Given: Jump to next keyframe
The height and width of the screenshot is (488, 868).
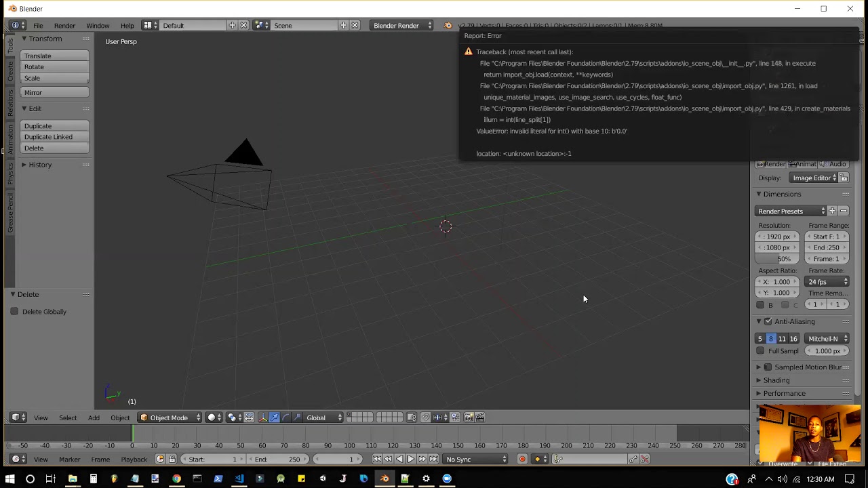Looking at the screenshot, I should tap(422, 460).
